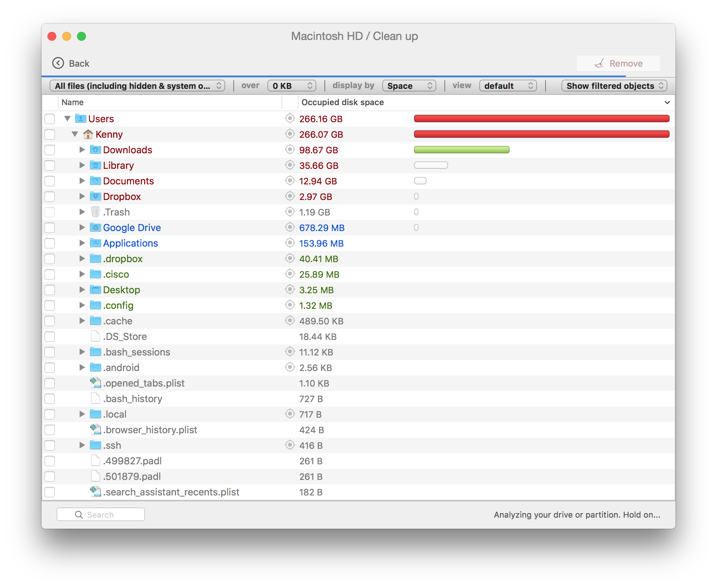Click Show filtered objects toggle button
This screenshot has height=588, width=717.
tap(614, 86)
